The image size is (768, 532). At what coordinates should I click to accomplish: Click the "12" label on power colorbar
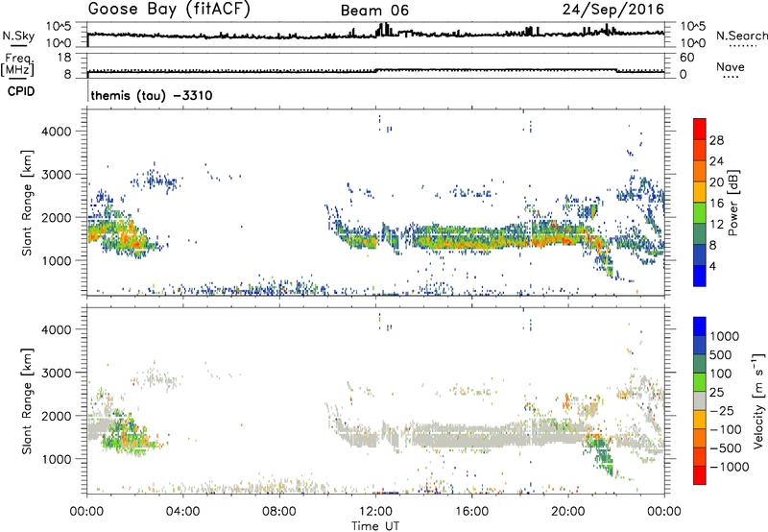[x=716, y=225]
